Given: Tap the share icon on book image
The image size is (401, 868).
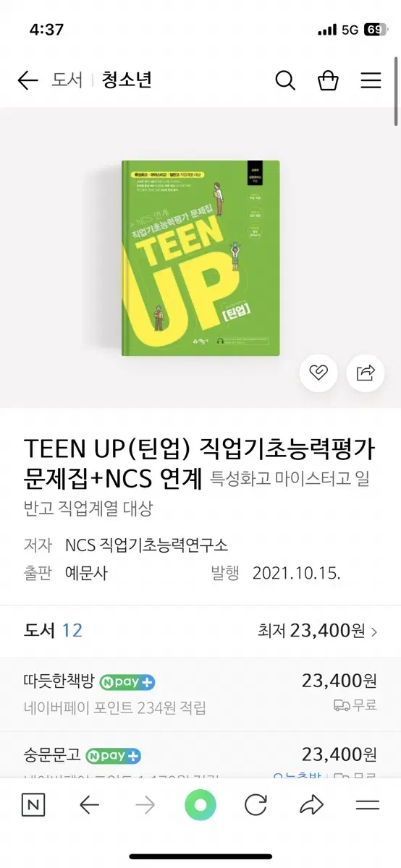Looking at the screenshot, I should (366, 373).
